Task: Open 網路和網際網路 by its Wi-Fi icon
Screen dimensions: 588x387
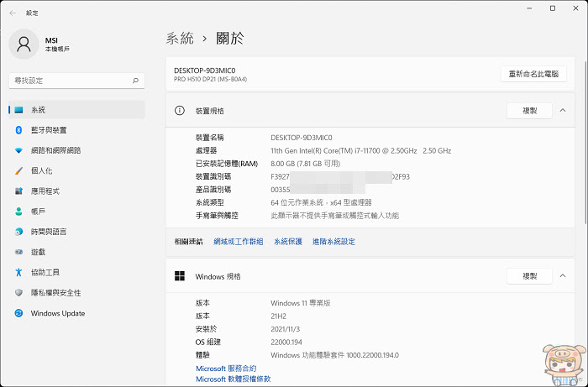Action: pyautogui.click(x=18, y=150)
